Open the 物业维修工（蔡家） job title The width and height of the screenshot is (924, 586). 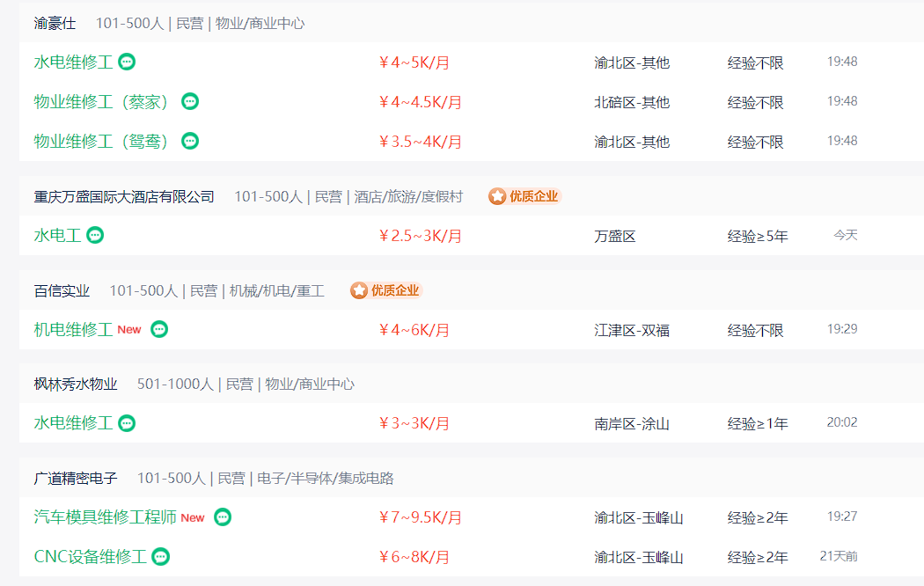101,102
